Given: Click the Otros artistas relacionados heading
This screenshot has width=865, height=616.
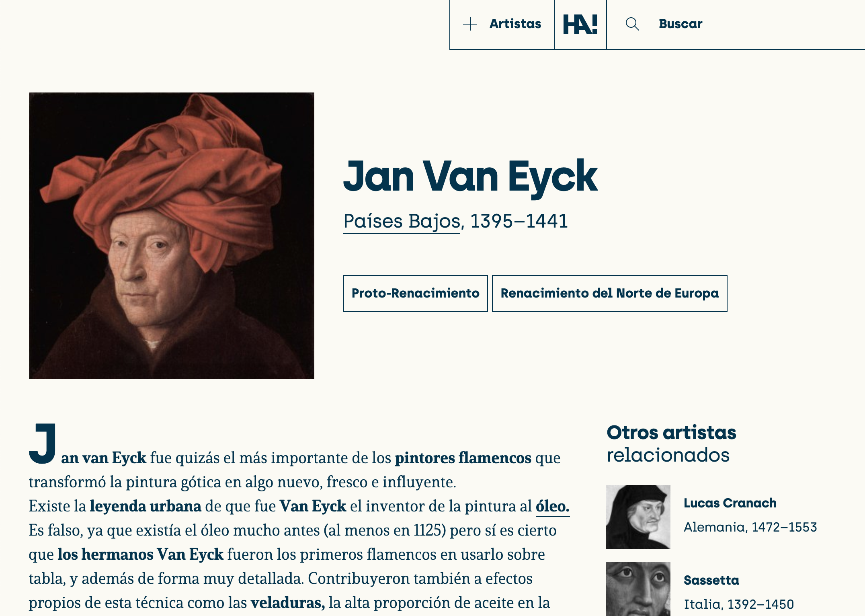Looking at the screenshot, I should coord(671,444).
